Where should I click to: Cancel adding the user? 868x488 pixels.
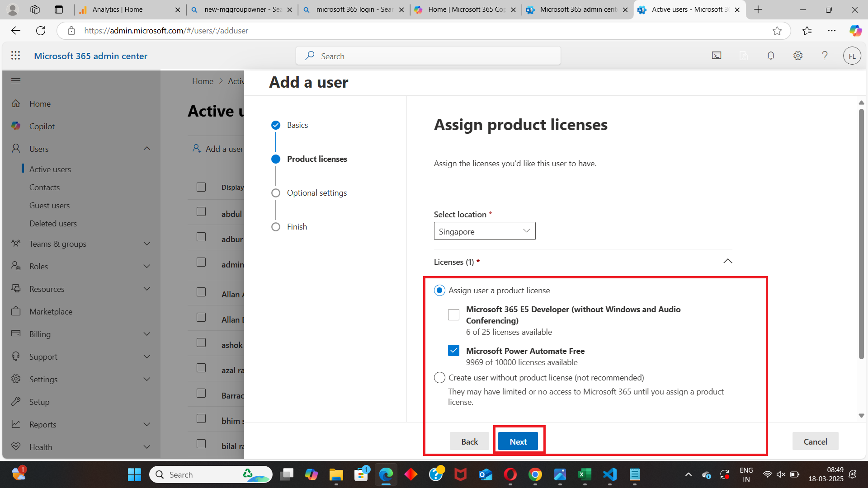click(x=815, y=441)
